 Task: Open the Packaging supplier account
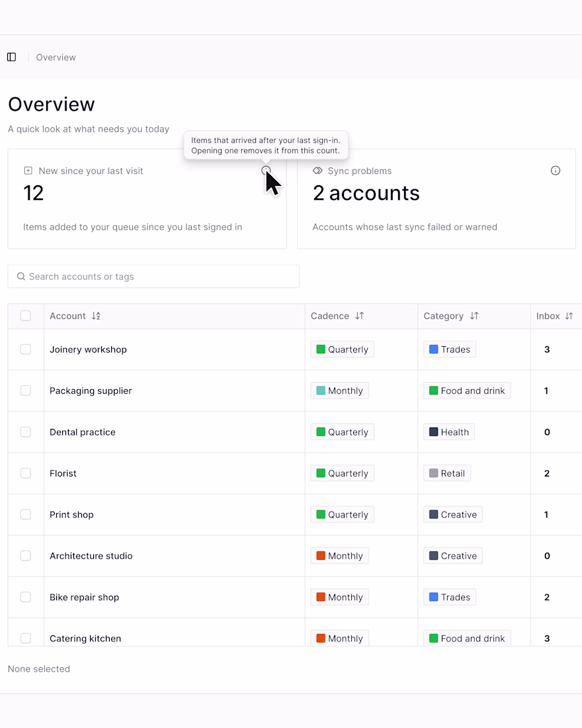(x=91, y=390)
